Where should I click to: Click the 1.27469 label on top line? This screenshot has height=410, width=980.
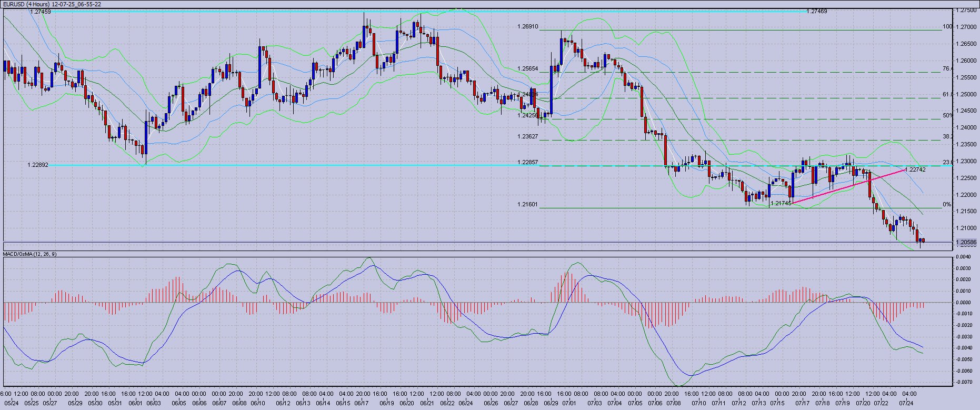click(x=816, y=11)
